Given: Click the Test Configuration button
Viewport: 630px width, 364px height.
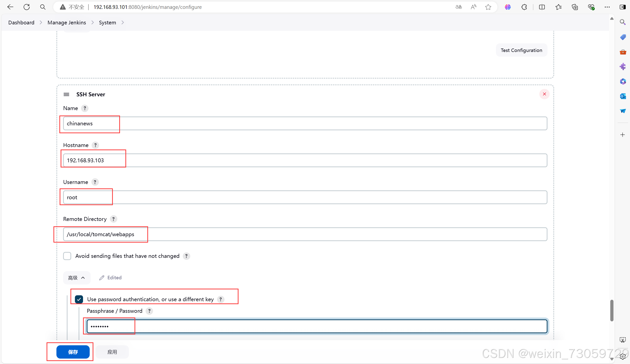Looking at the screenshot, I should click(521, 50).
